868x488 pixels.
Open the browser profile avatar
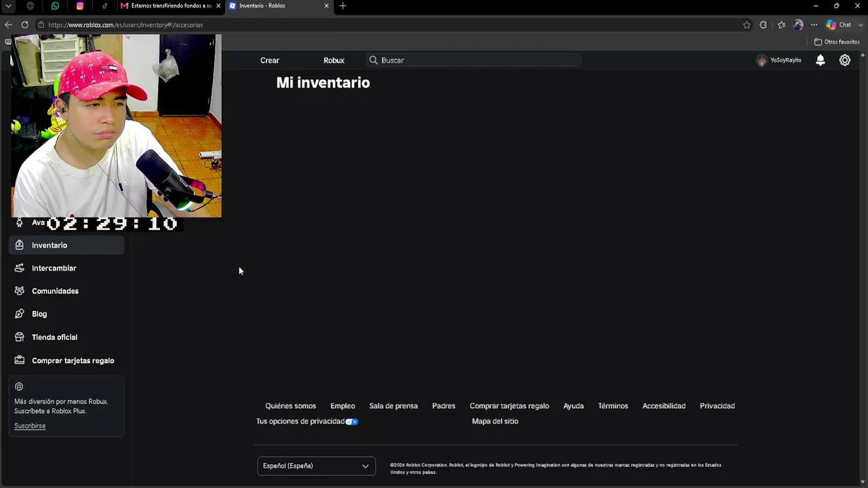pyautogui.click(x=798, y=25)
